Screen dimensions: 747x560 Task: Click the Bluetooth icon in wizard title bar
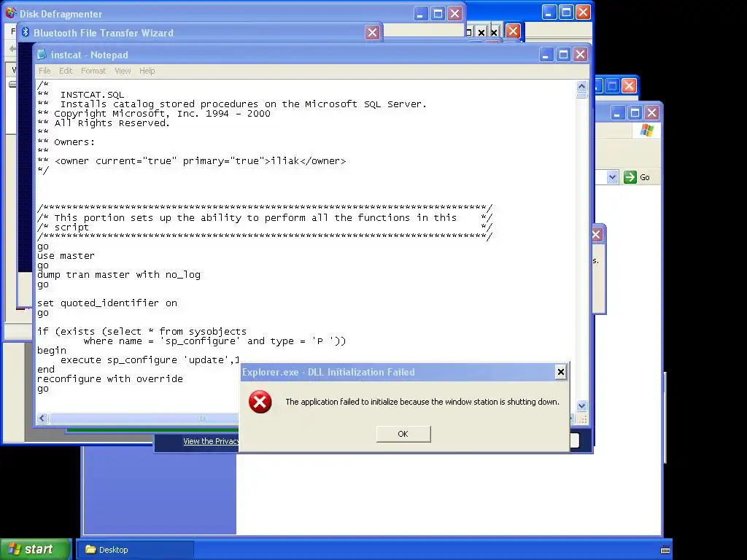[x=26, y=32]
